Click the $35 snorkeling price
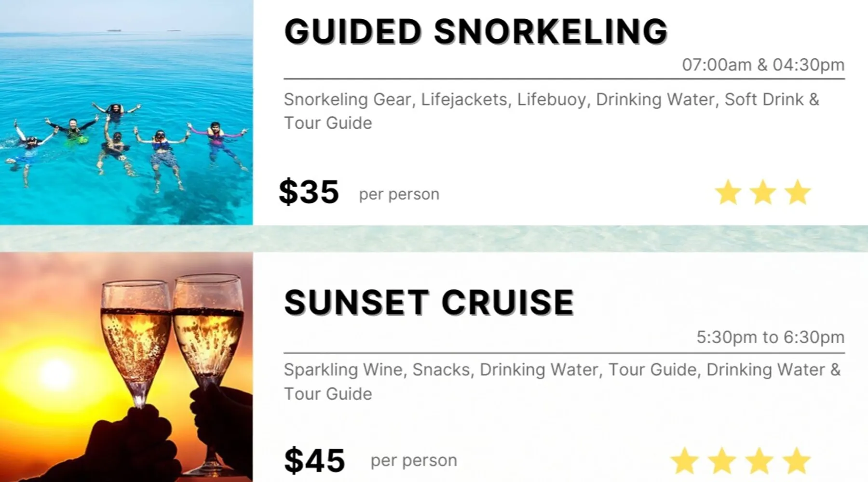The width and height of the screenshot is (868, 482). (309, 192)
